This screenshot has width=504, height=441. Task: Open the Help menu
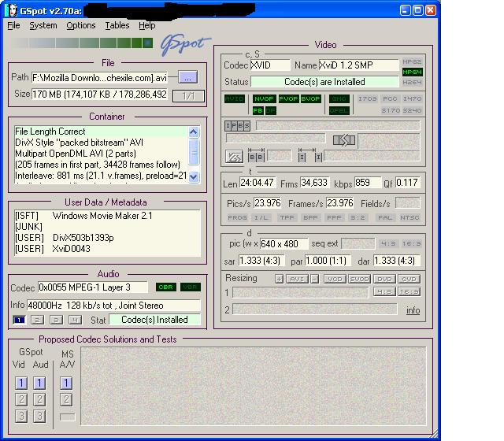(147, 25)
